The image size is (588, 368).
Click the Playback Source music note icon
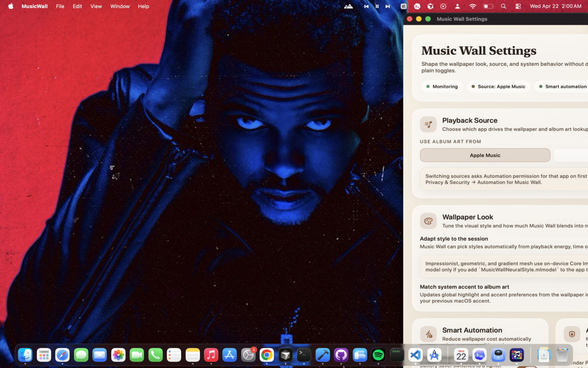(x=428, y=124)
